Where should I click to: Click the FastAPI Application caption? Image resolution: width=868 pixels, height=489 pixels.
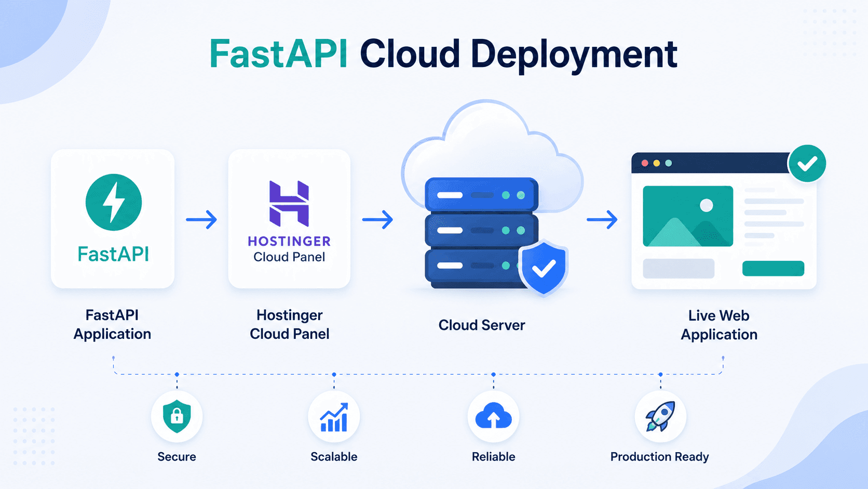click(x=112, y=324)
